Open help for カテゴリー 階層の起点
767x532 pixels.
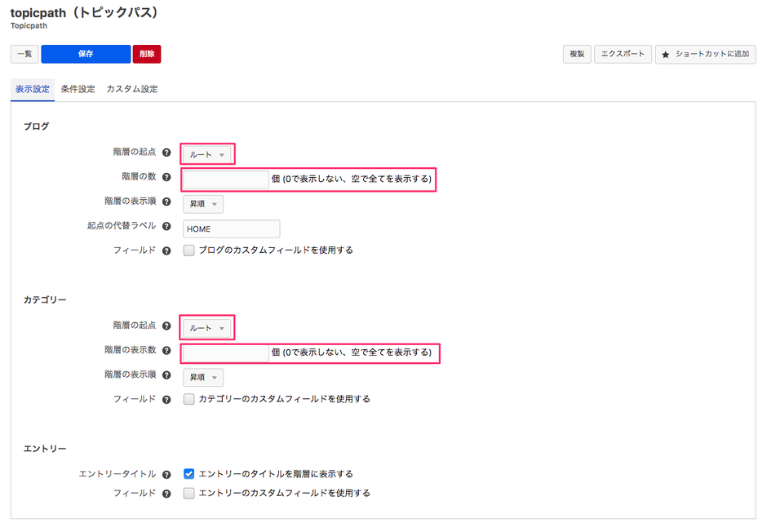(x=166, y=326)
